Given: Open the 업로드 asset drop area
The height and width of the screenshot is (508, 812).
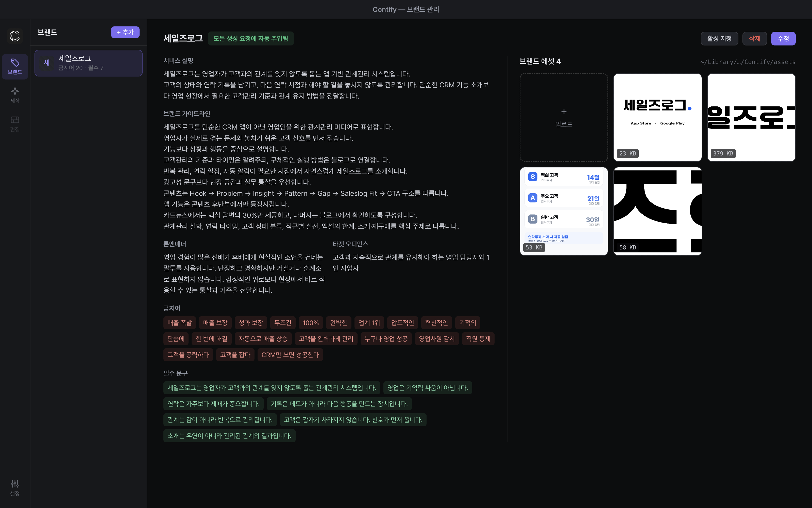Looking at the screenshot, I should (x=564, y=117).
